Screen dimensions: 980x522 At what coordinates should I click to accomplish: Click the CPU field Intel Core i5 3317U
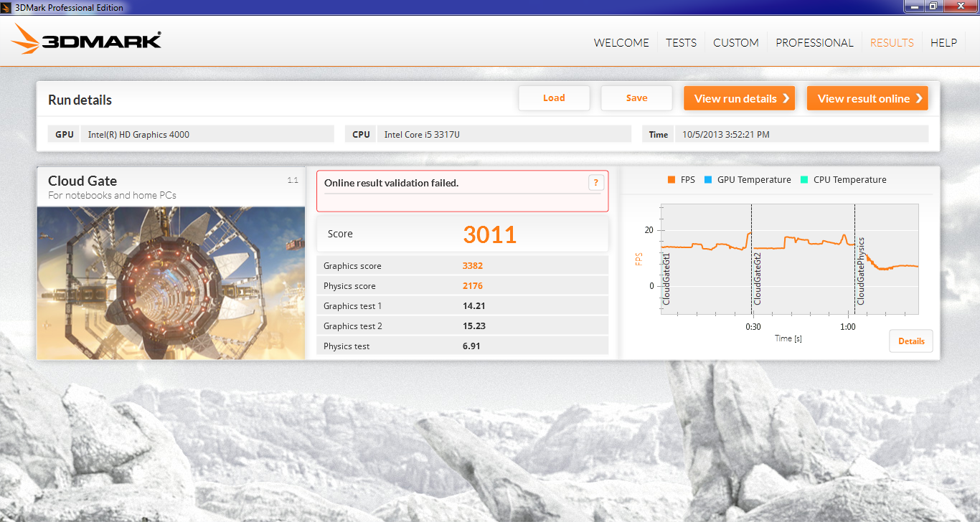pyautogui.click(x=504, y=134)
